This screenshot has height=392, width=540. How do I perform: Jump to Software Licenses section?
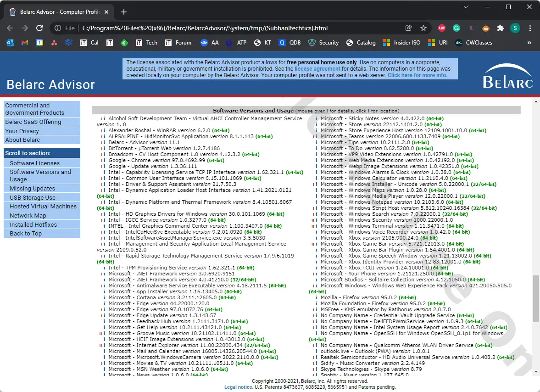[x=42, y=163]
